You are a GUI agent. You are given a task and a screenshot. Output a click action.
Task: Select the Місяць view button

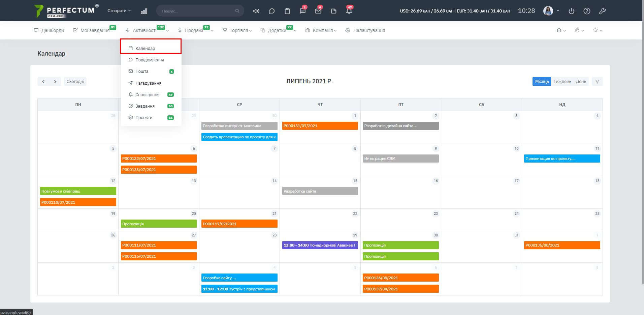tap(542, 82)
